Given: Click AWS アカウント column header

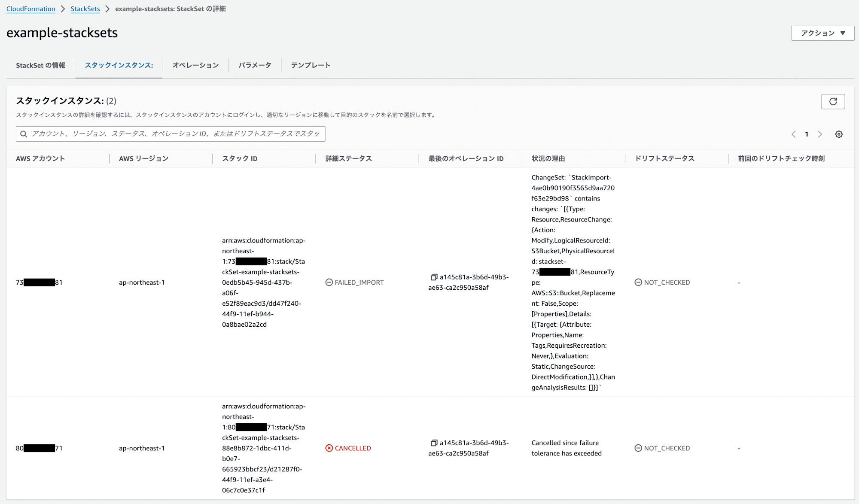Looking at the screenshot, I should coord(40,159).
